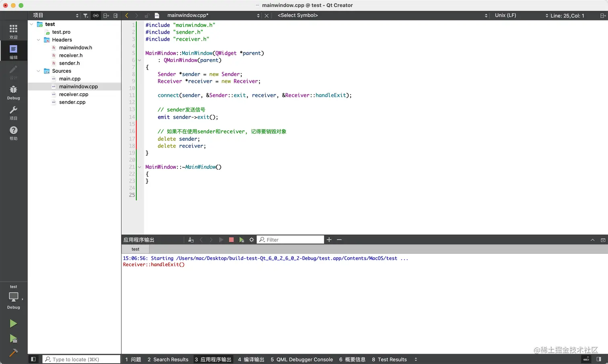Collapse the Headers folder
Screen dimensions: 608x364
tap(38, 40)
